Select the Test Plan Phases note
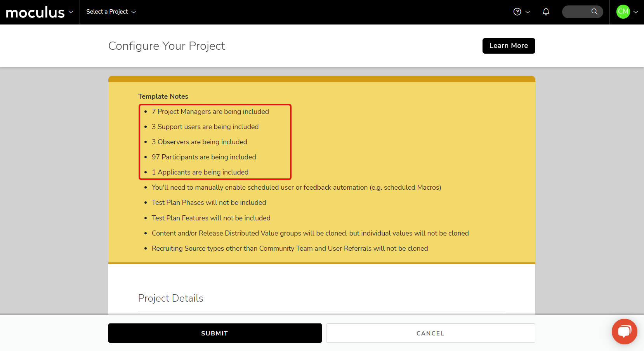 click(x=209, y=203)
